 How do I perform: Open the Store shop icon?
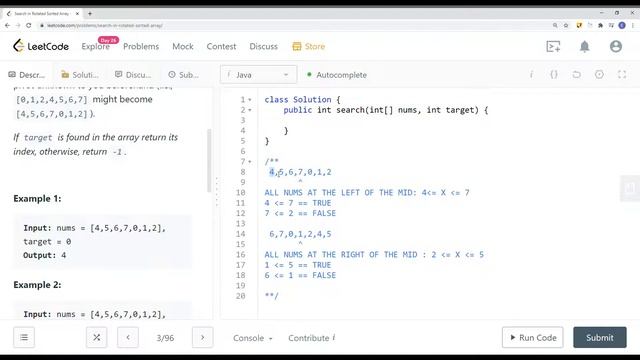click(x=297, y=47)
